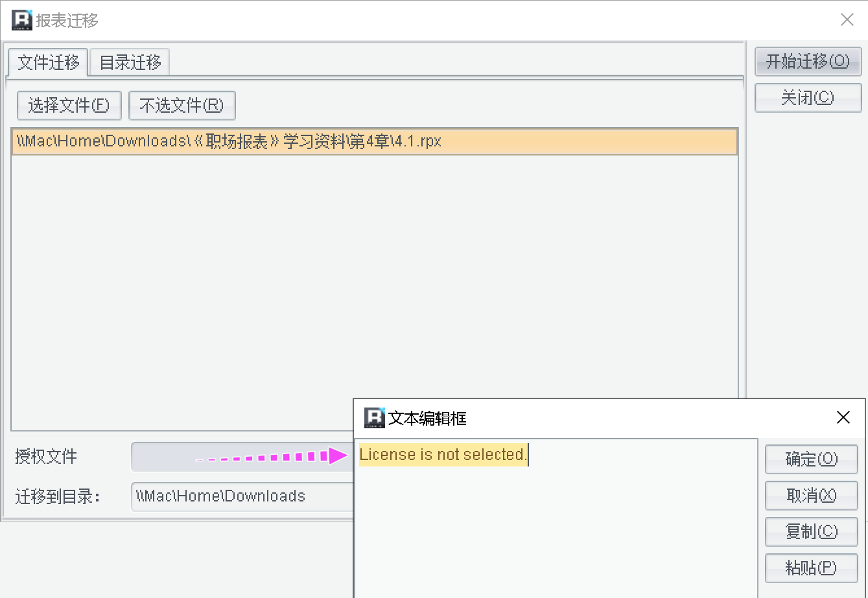Viewport: 868px width, 598px height.
Task: Click the 报表迁移 title bar app icon
Action: click(x=22, y=20)
